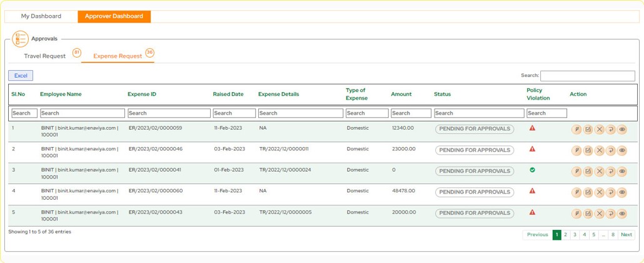This screenshot has height=263, width=644.
Task: Reject expense ER/2023/02/0000041 with the X icon
Action: click(599, 171)
